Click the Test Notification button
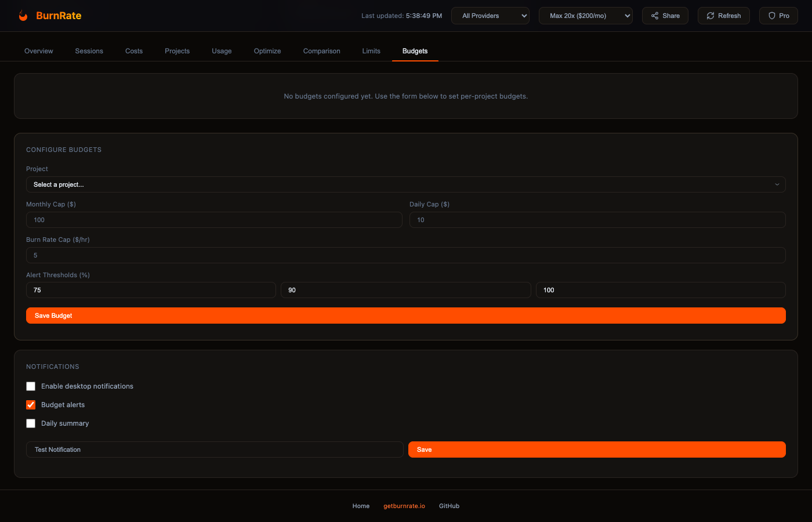 click(x=214, y=449)
